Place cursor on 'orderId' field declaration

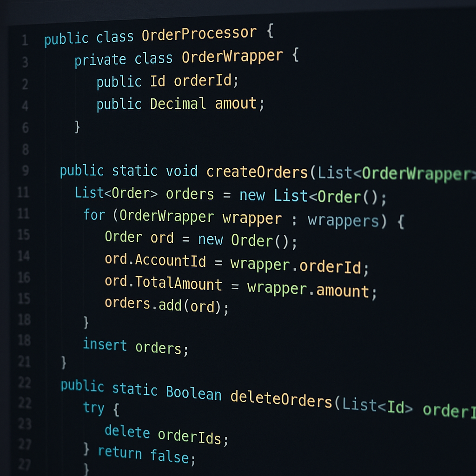pos(203,80)
